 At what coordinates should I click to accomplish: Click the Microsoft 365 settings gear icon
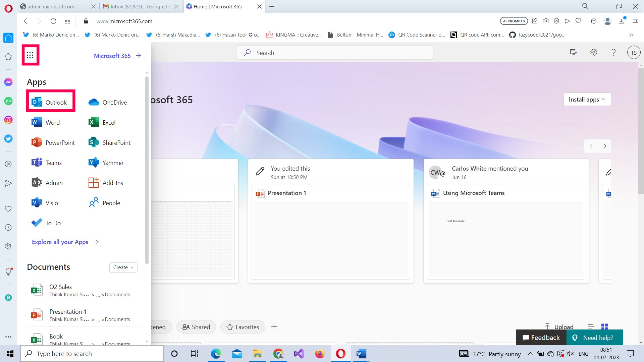594,52
